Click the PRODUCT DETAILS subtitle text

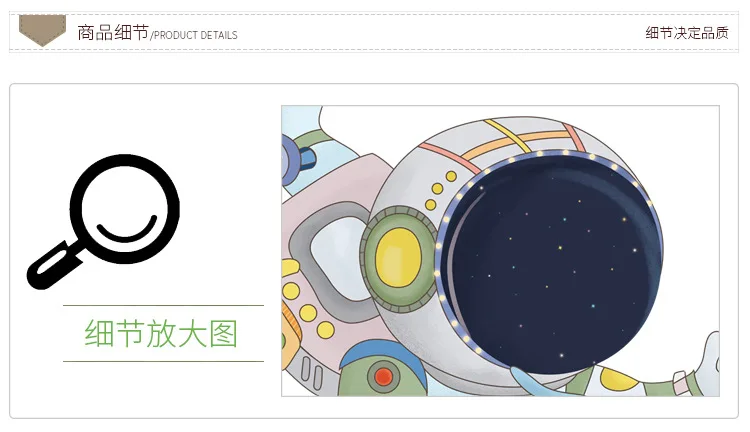click(195, 35)
